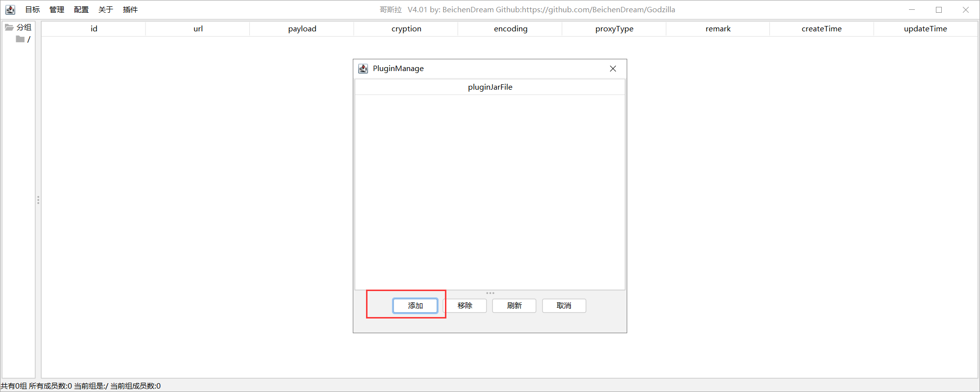Screen dimensions: 980x392
Task: Click the Godzilla app icon in title bar
Action: pos(10,10)
